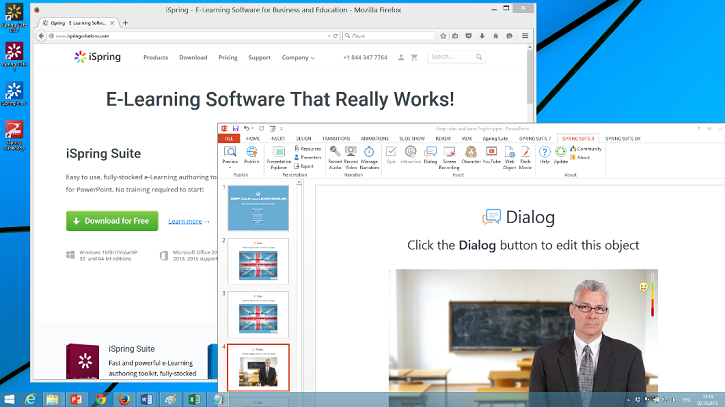This screenshot has width=725, height=407.
Task: Click the Update icon in ribbon
Action: [x=561, y=155]
